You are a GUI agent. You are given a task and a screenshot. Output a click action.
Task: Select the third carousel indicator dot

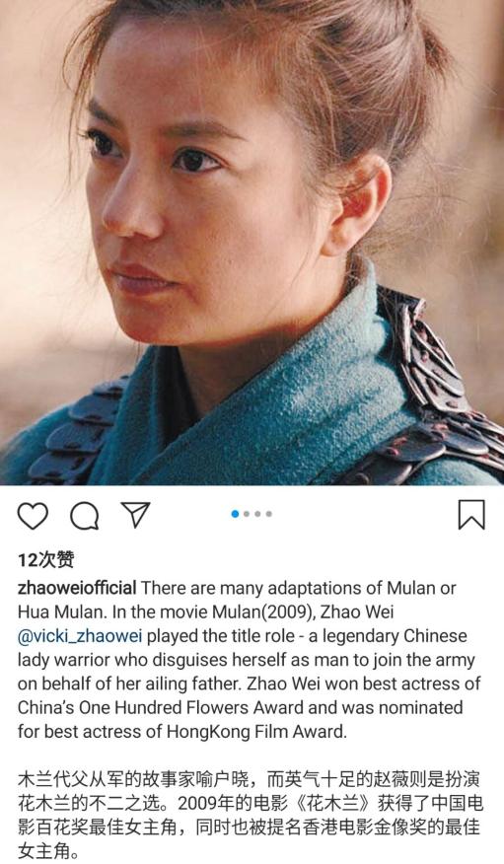257,514
